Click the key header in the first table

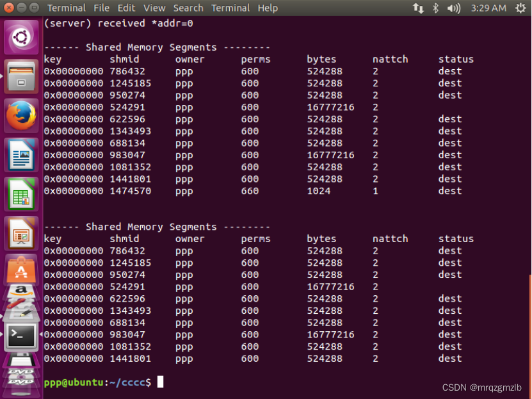(x=52, y=60)
